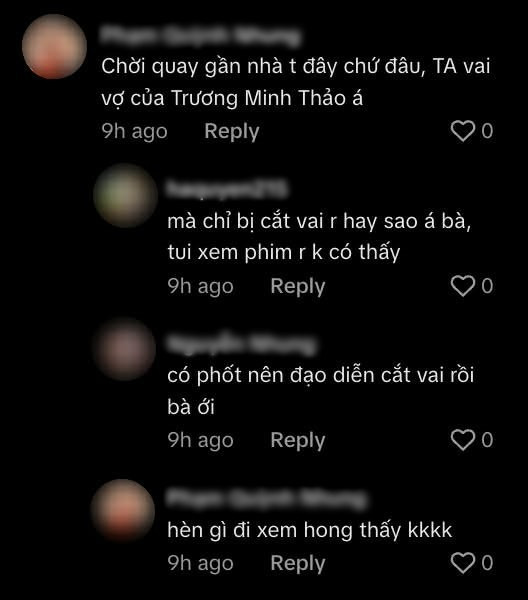Open the third commenter's pinkish blurred avatar

tap(124, 349)
